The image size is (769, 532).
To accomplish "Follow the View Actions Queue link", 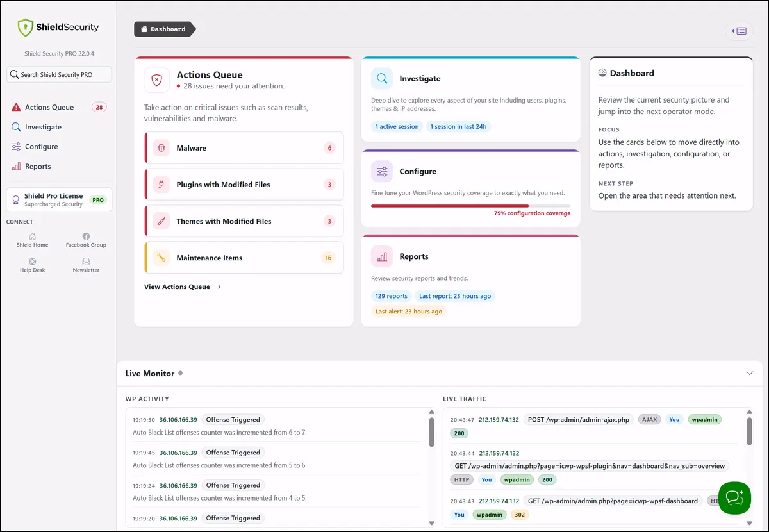I will click(x=183, y=287).
